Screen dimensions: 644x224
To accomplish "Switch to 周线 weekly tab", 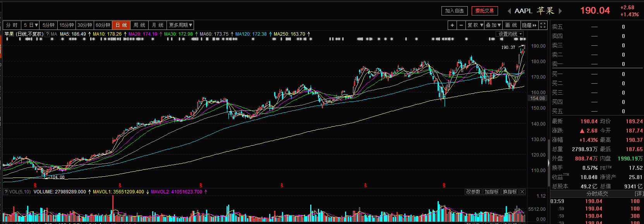I will point(139,25).
